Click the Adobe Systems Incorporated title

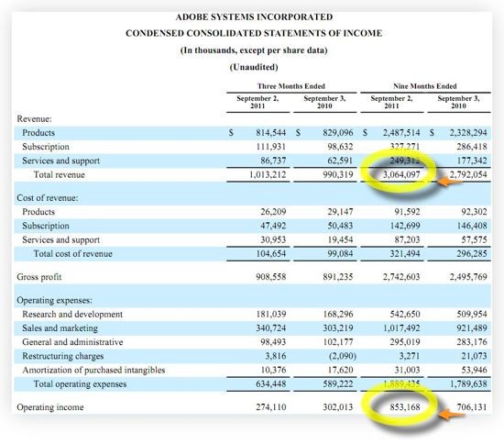254,17
